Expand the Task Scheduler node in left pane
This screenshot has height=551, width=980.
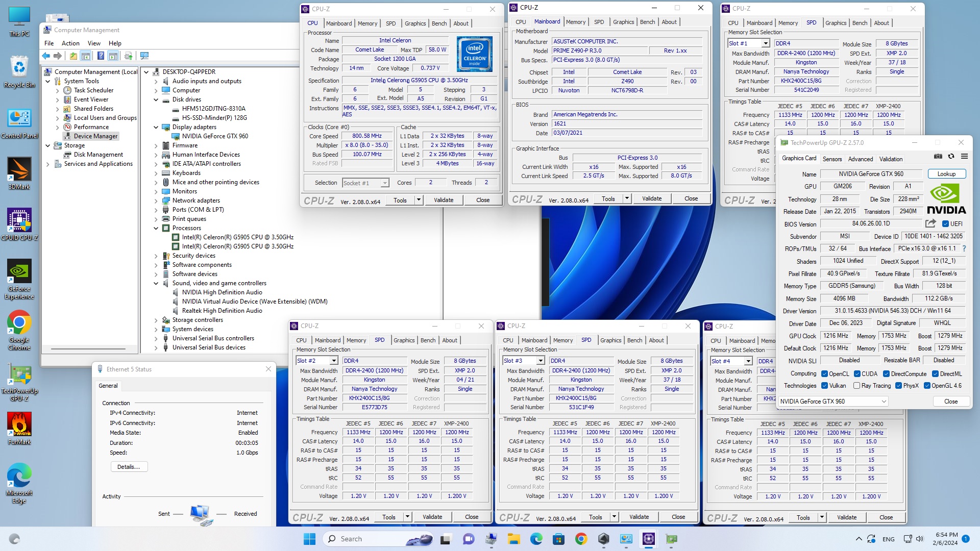58,90
